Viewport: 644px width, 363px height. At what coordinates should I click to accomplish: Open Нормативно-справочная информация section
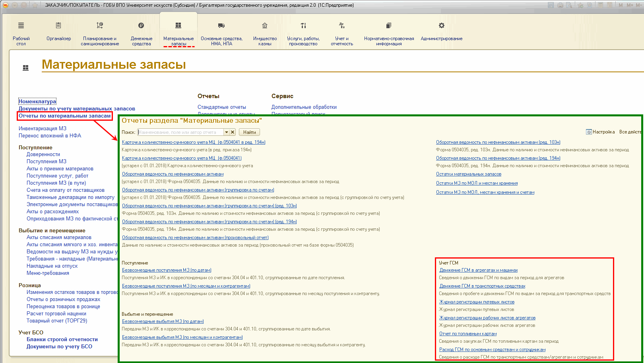389,34
